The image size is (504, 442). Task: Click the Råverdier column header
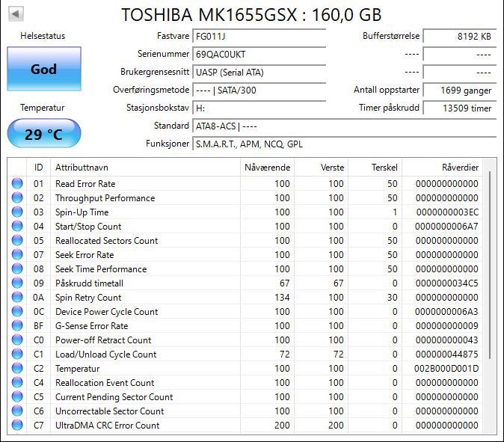[x=442, y=168]
